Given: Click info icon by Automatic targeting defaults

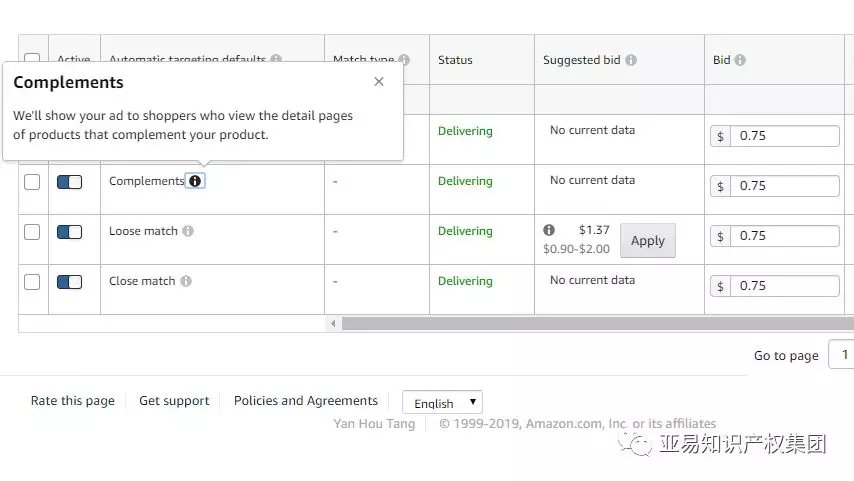Looking at the screenshot, I should click(276, 60).
